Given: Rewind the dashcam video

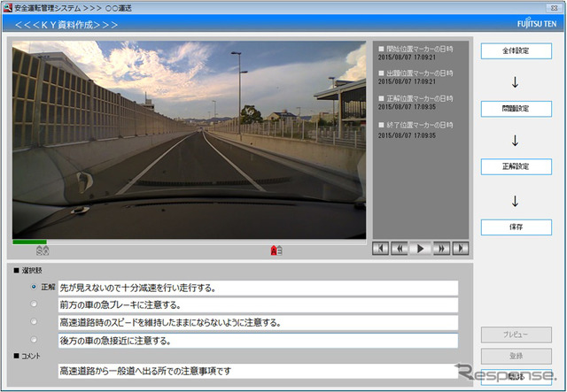Looking at the screenshot, I should 400,249.
